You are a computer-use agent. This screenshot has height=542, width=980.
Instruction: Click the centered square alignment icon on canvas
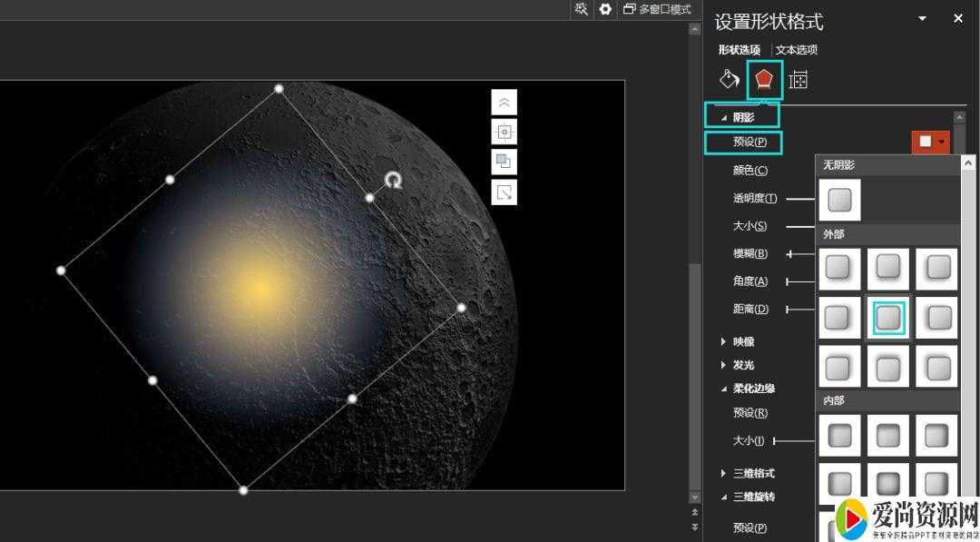coord(505,133)
